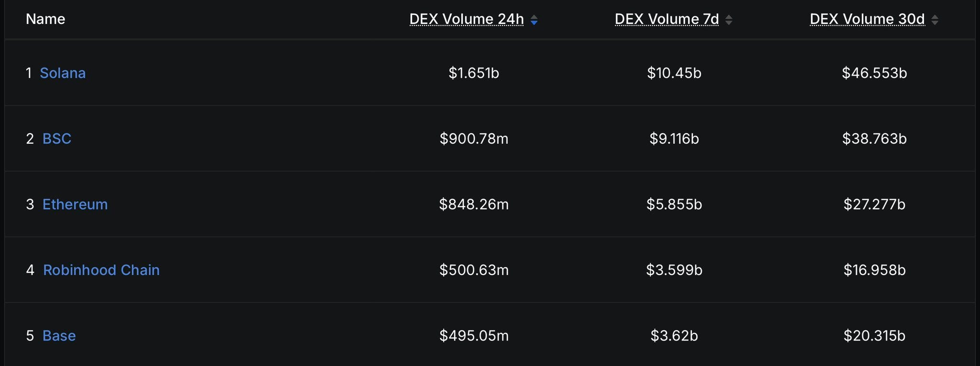Open the Base chain link

coord(59,335)
